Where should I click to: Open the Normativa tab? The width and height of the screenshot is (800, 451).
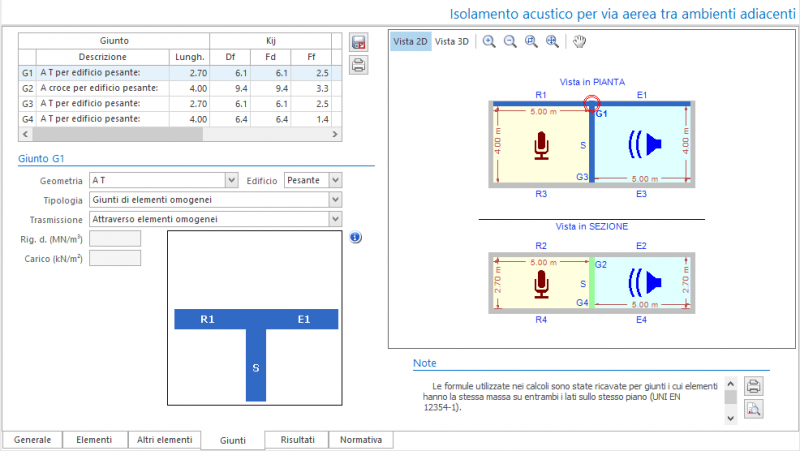click(x=361, y=440)
